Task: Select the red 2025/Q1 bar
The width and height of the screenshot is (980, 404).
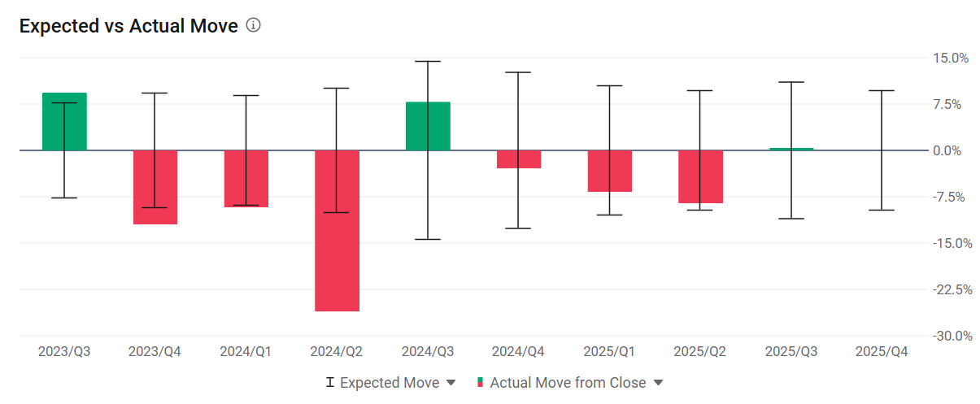Action: (610, 171)
